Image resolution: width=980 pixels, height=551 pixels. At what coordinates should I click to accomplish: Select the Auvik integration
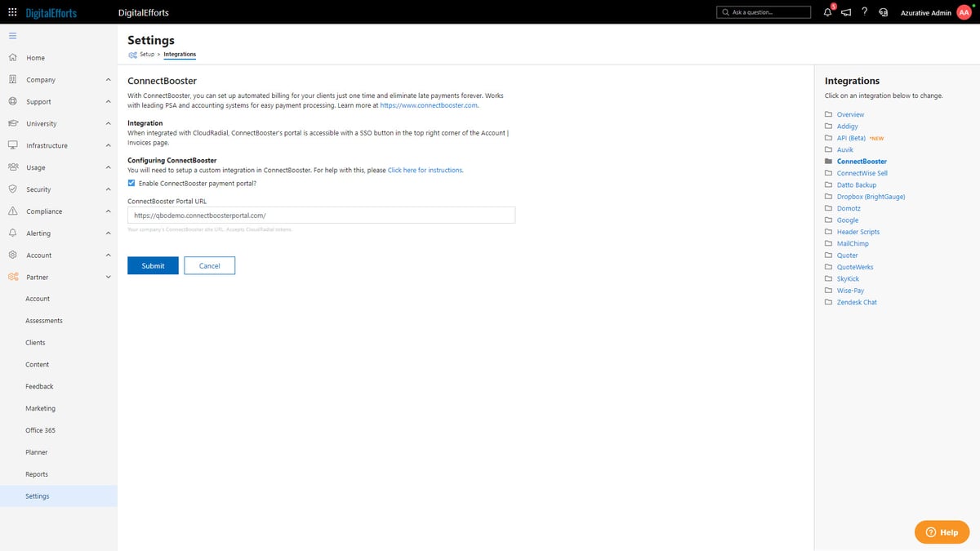845,150
